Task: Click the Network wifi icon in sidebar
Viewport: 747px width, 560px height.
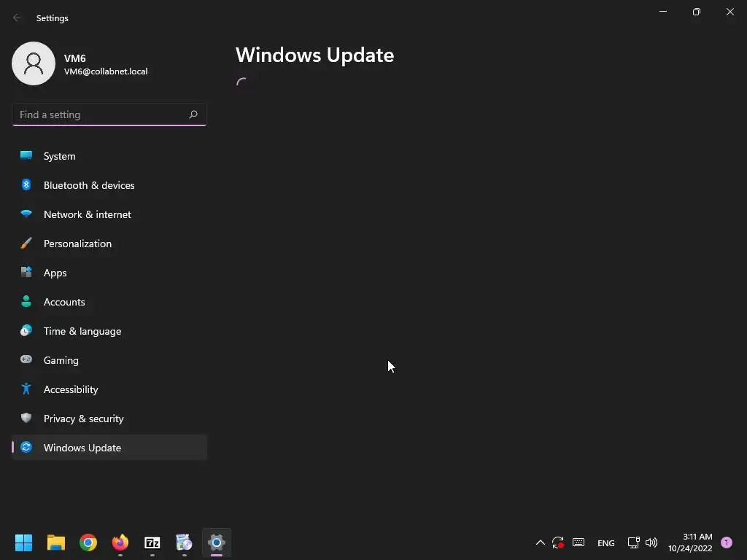Action: click(x=26, y=214)
